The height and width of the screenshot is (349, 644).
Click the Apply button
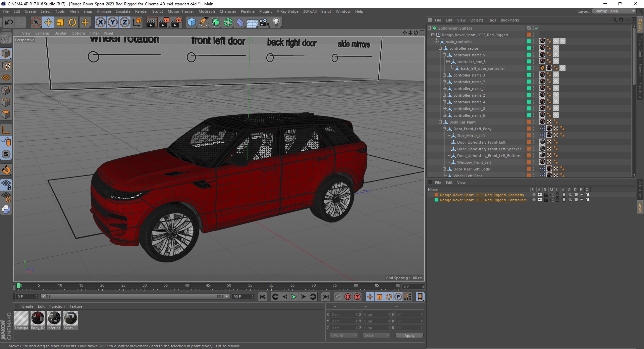tap(409, 335)
